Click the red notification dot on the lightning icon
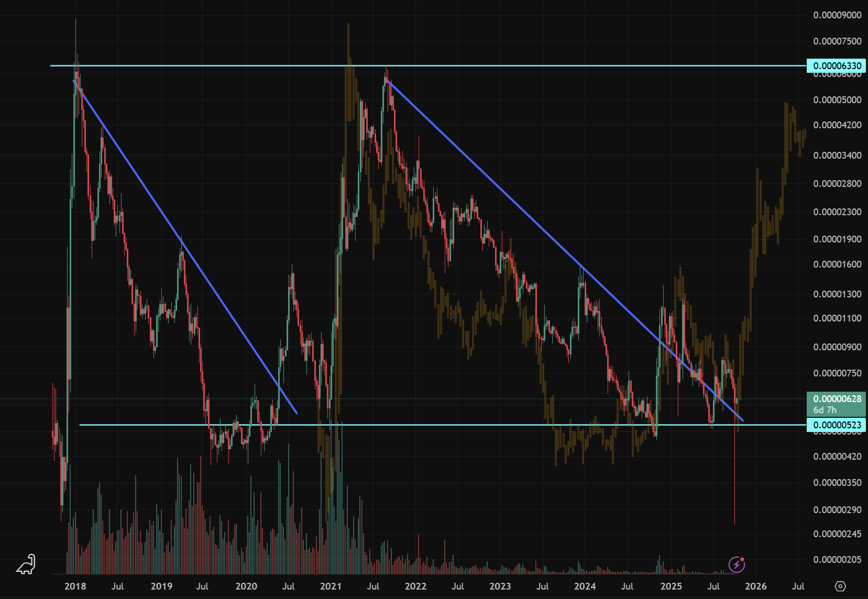This screenshot has height=599, width=868. 743,560
